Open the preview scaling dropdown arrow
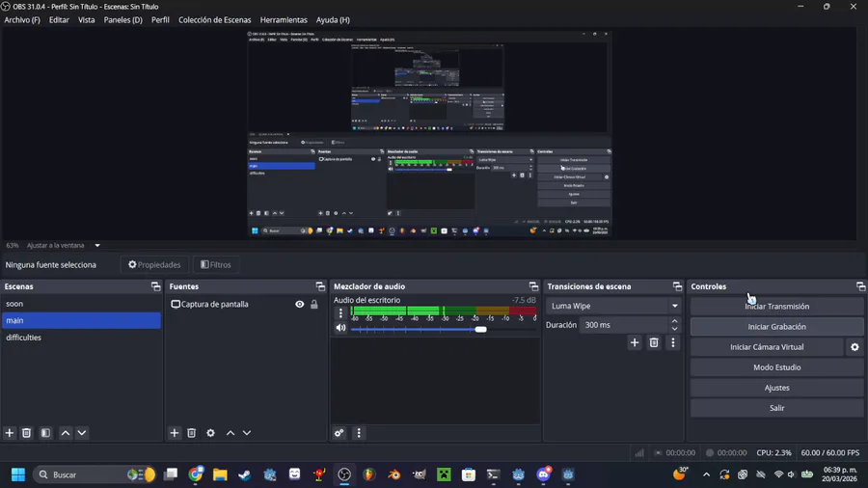 click(x=97, y=245)
